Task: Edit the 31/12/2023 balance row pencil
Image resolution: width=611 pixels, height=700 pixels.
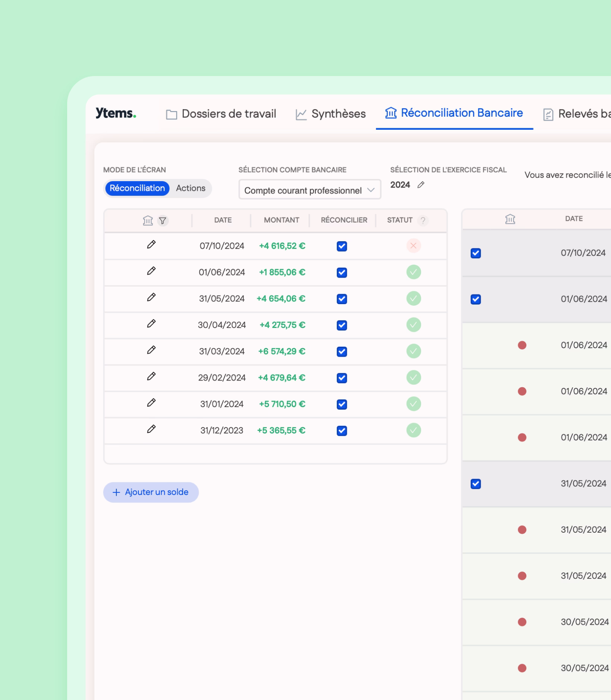Action: click(151, 429)
